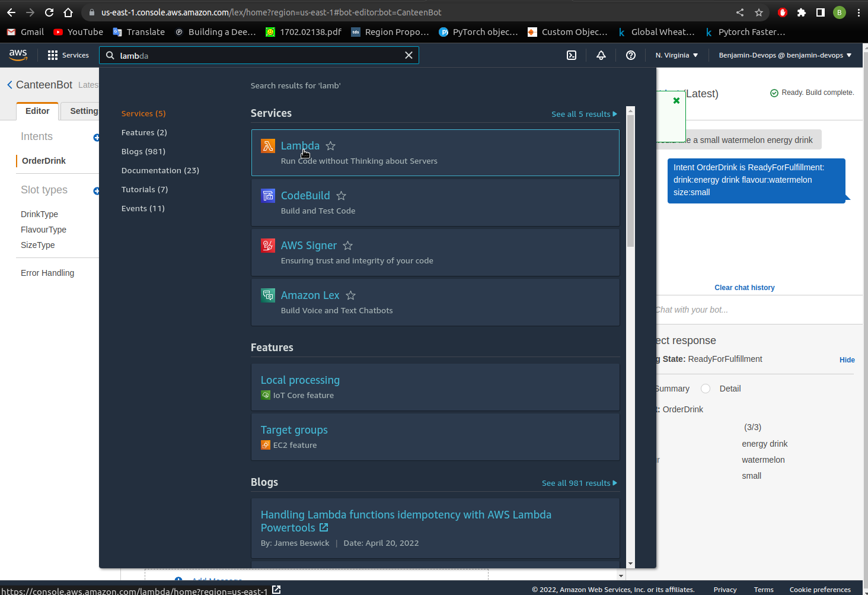Image resolution: width=868 pixels, height=595 pixels.
Task: Clear the search box with X icon
Action: [x=409, y=55]
